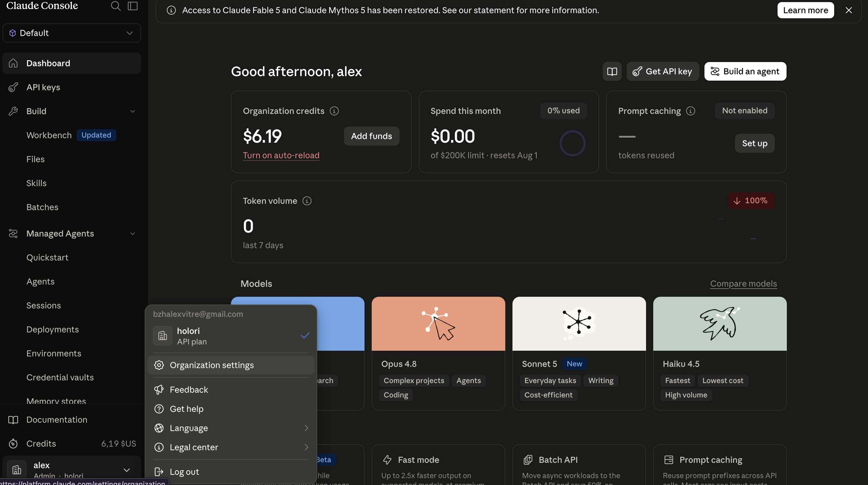This screenshot has height=485, width=868.
Task: Collapse the Managed Agents section chevron
Action: (132, 234)
